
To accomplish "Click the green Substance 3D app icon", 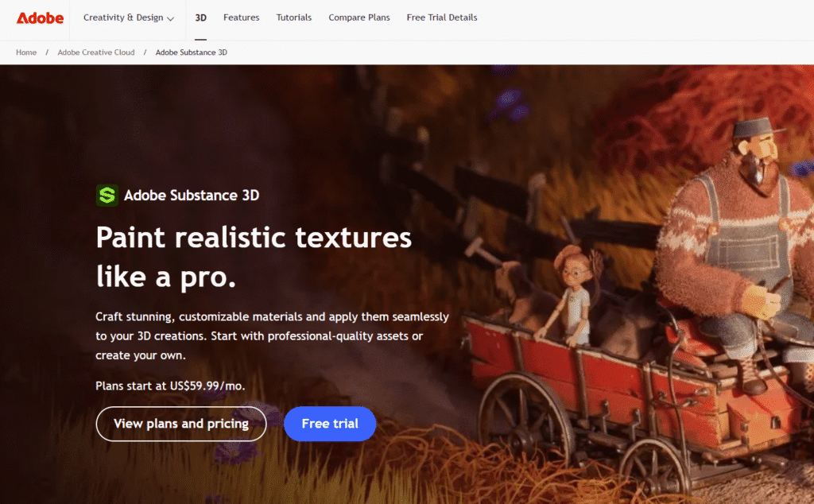I will 107,195.
